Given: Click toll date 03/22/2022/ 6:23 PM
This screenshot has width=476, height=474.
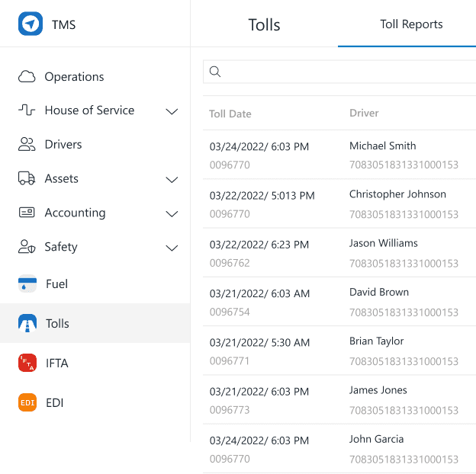Looking at the screenshot, I should (x=259, y=245).
